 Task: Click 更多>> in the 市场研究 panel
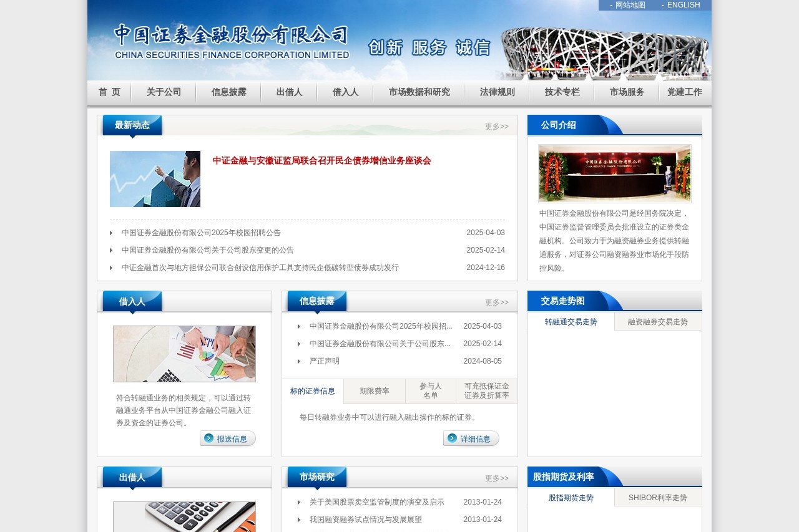[x=497, y=478]
